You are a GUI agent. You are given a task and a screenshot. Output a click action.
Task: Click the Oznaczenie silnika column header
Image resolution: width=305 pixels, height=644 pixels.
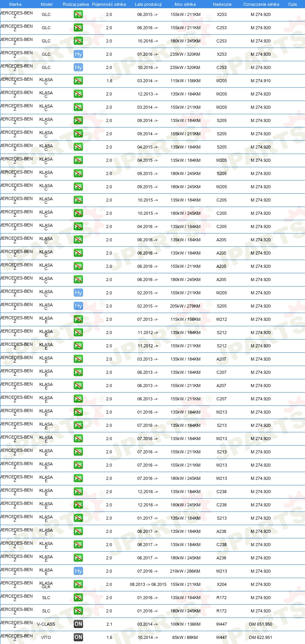[261, 4]
